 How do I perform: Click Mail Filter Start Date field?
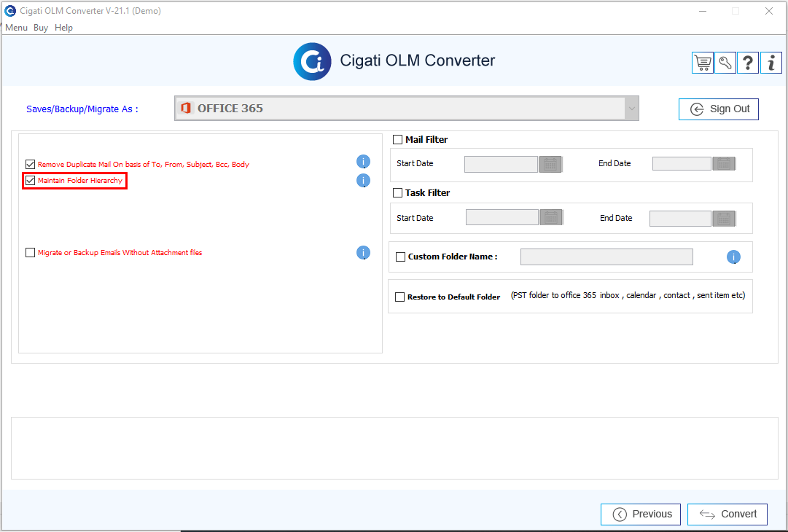(x=501, y=164)
